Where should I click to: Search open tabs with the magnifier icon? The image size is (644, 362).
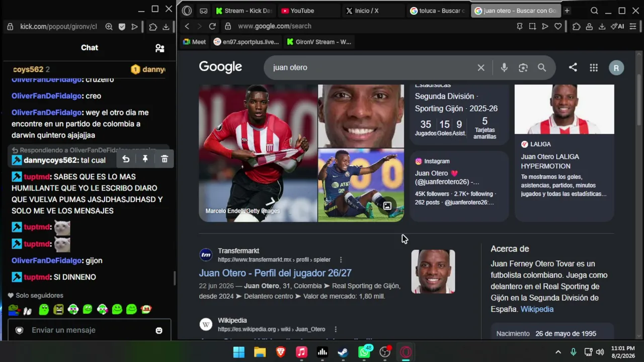pos(594,11)
